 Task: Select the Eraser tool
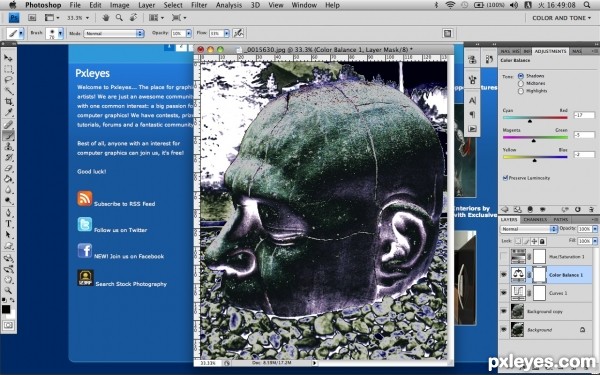(8, 168)
